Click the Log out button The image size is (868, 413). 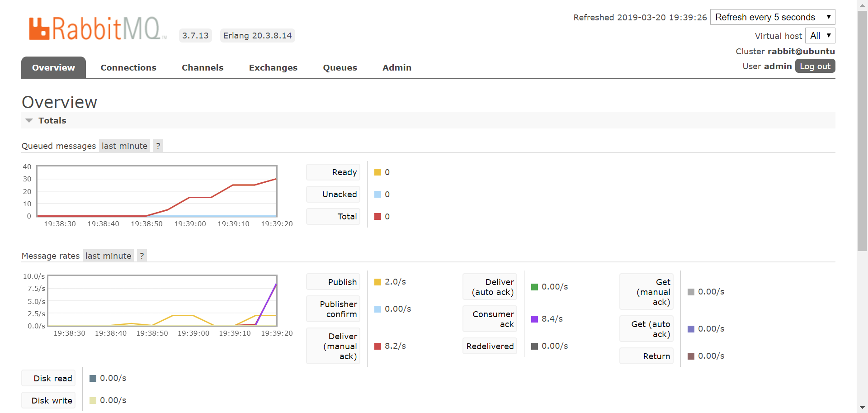(815, 66)
